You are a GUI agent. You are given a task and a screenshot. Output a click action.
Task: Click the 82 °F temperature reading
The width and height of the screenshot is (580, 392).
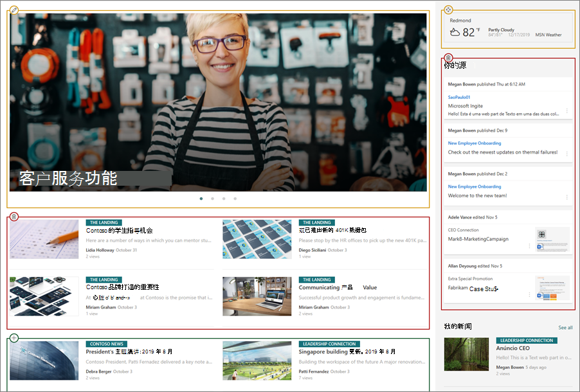(x=471, y=32)
